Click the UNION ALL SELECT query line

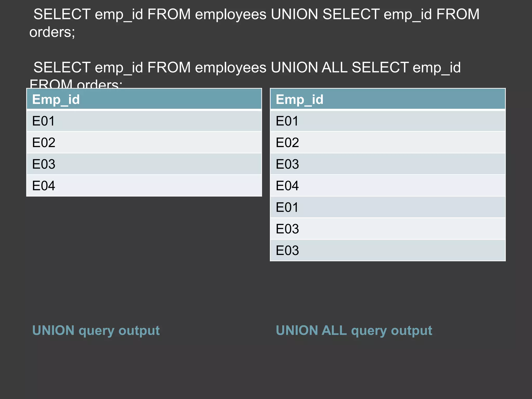247,68
